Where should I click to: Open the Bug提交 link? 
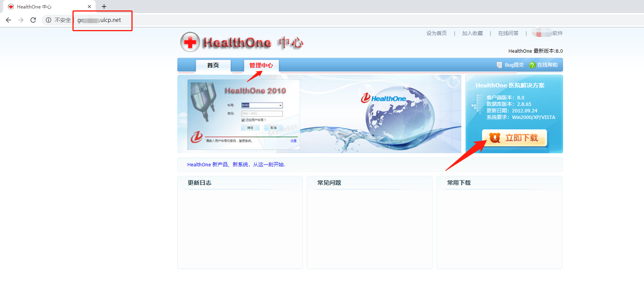pyautogui.click(x=515, y=65)
